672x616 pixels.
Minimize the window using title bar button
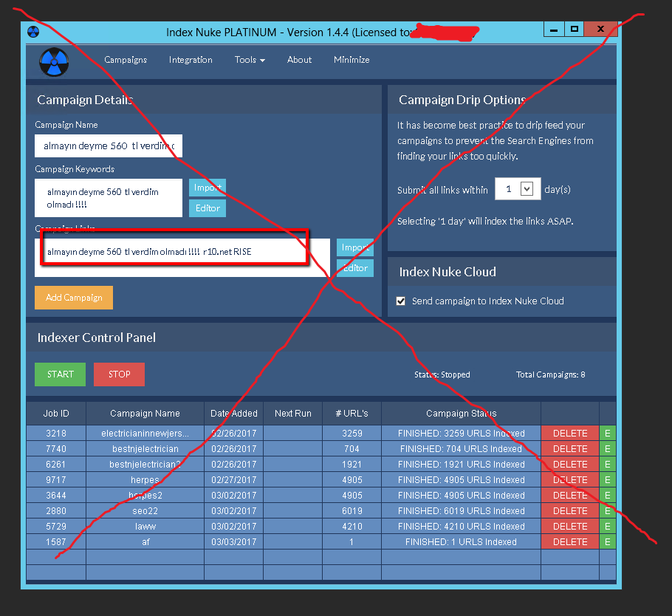point(554,29)
